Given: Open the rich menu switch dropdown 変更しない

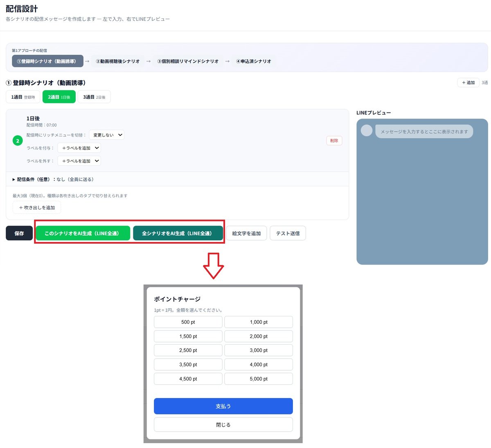Looking at the screenshot, I should click(x=106, y=135).
